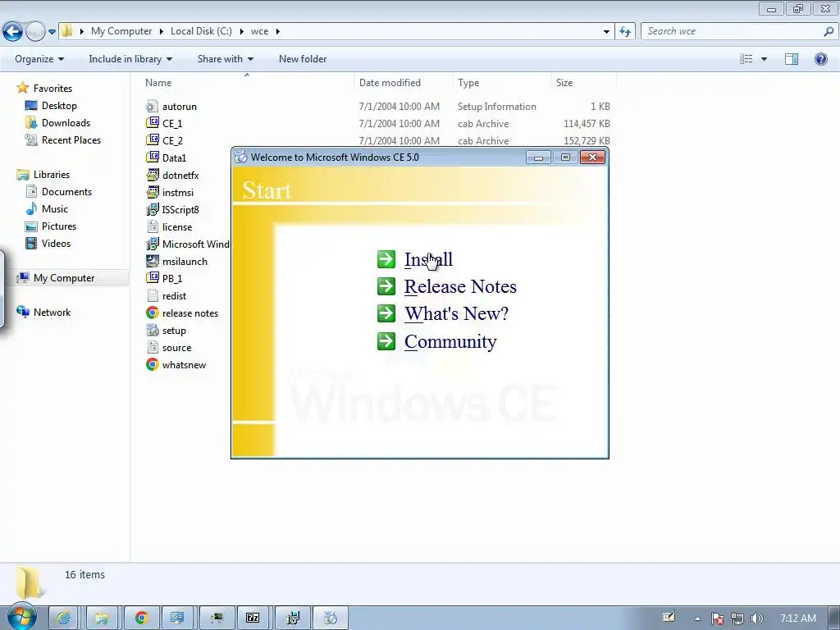The width and height of the screenshot is (840, 630).
Task: Select the license text file icon
Action: 152,226
